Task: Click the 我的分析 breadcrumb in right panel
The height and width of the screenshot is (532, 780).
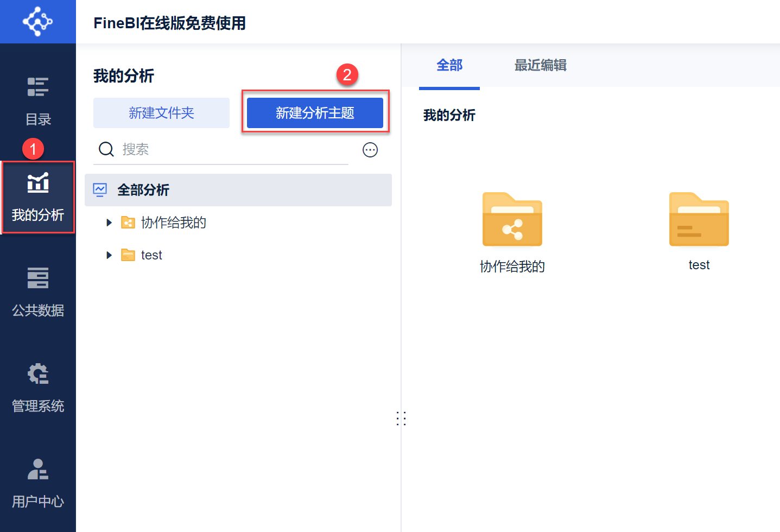Action: (449, 115)
